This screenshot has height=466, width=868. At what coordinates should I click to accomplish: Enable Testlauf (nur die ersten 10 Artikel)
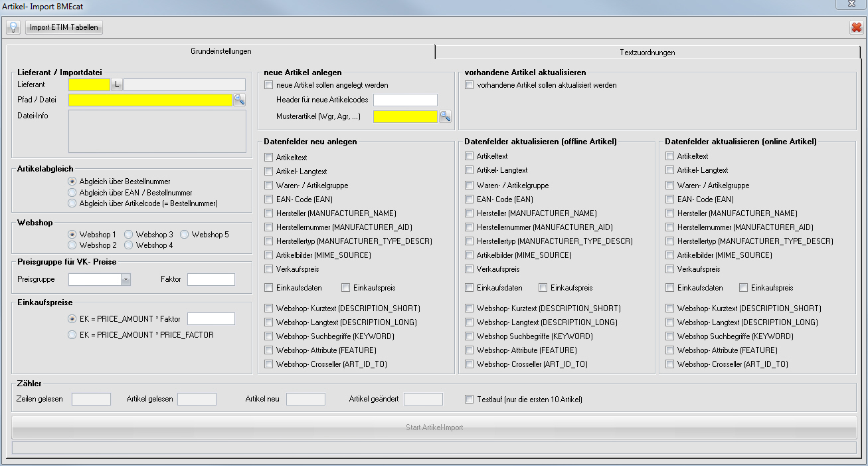470,400
